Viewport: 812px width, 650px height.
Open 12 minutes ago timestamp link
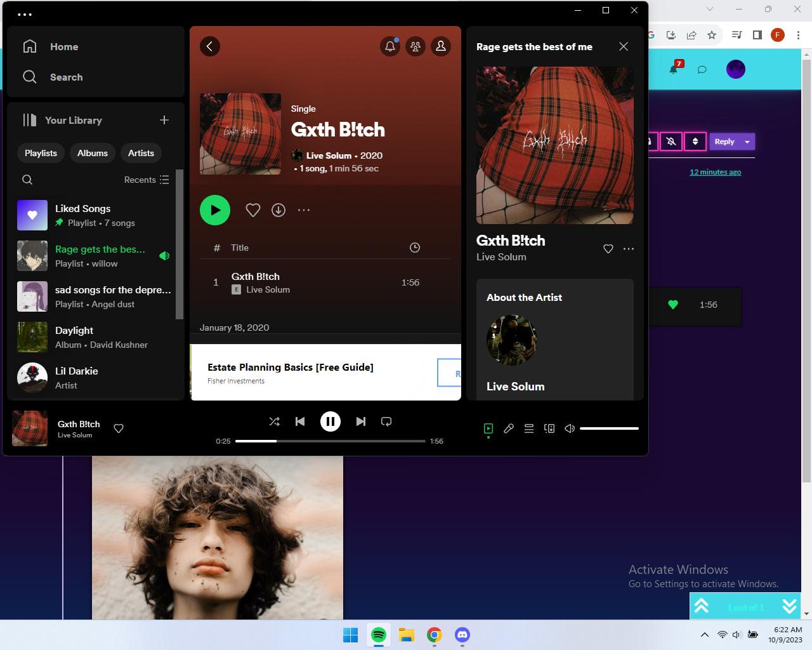click(x=716, y=172)
